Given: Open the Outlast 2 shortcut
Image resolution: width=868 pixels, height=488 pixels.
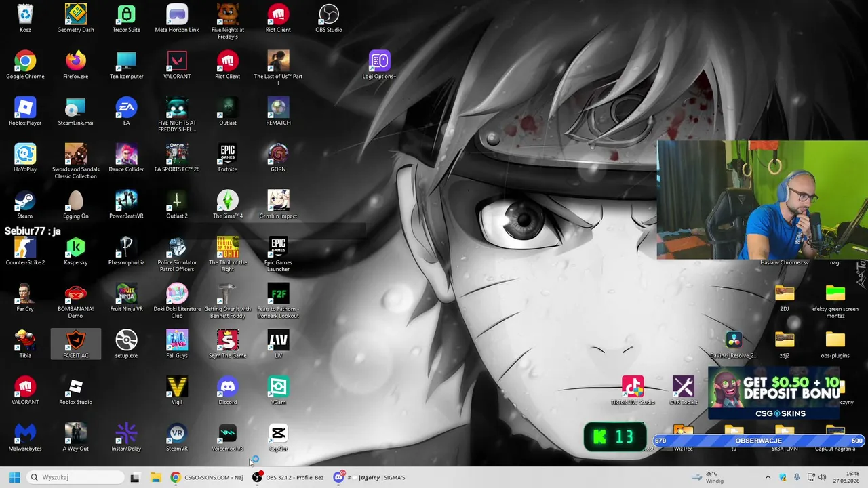Looking at the screenshot, I should [177, 205].
